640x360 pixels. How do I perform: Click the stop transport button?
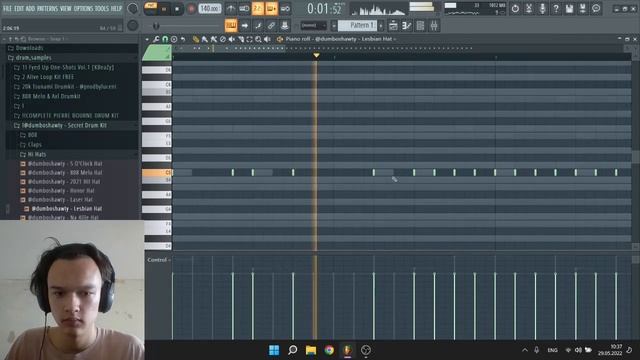[177, 9]
